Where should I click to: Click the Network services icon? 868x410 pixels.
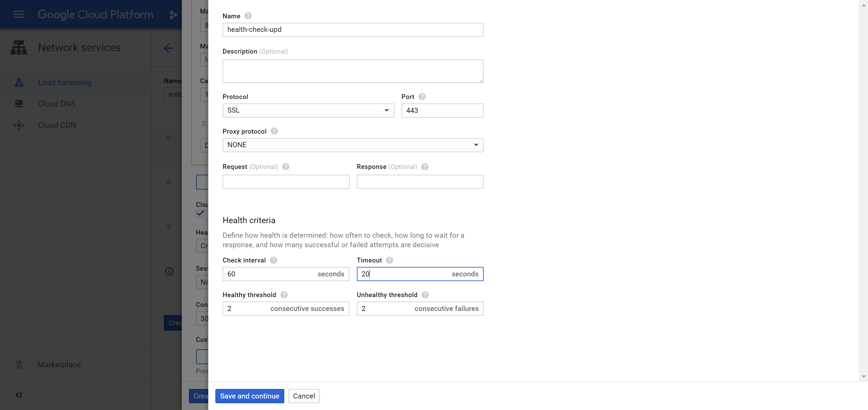pyautogui.click(x=19, y=47)
